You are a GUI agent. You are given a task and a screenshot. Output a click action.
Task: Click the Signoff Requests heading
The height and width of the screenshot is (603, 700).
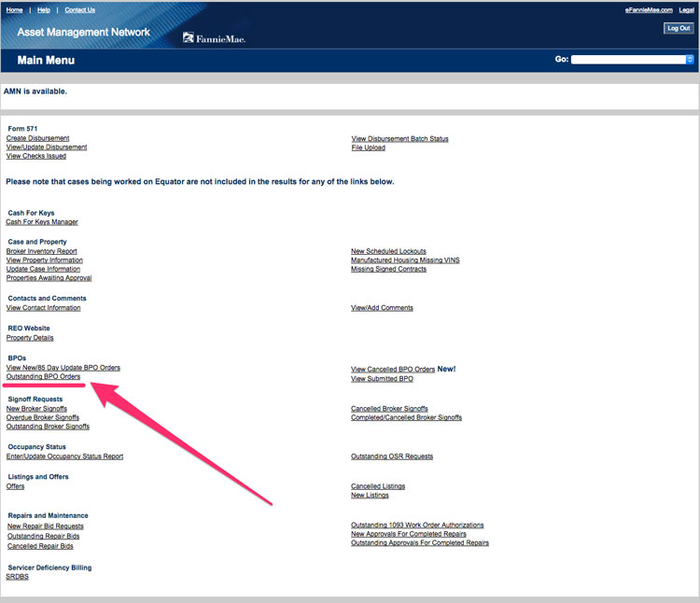(35, 399)
